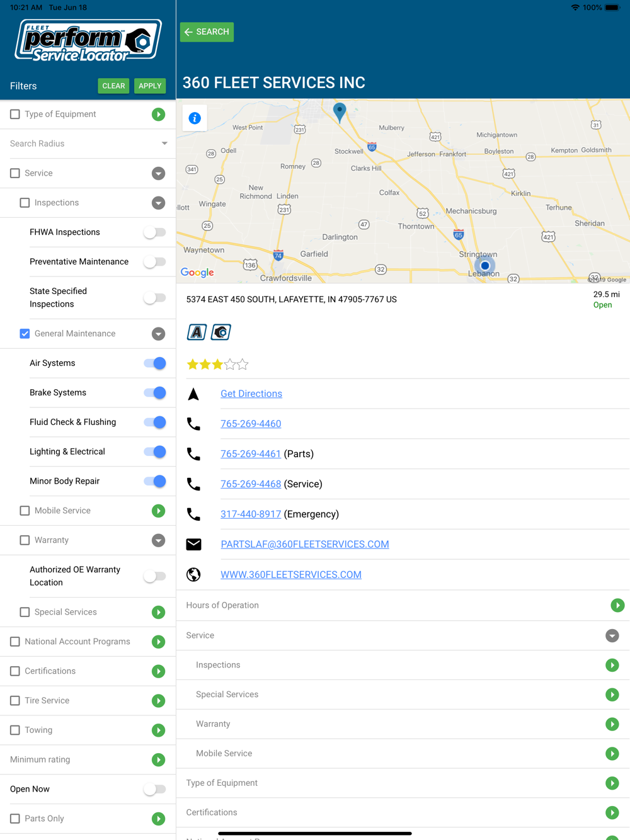The image size is (630, 840).
Task: Open the WWW.360FLEETSERVICES.COM website link
Action: coord(291,575)
